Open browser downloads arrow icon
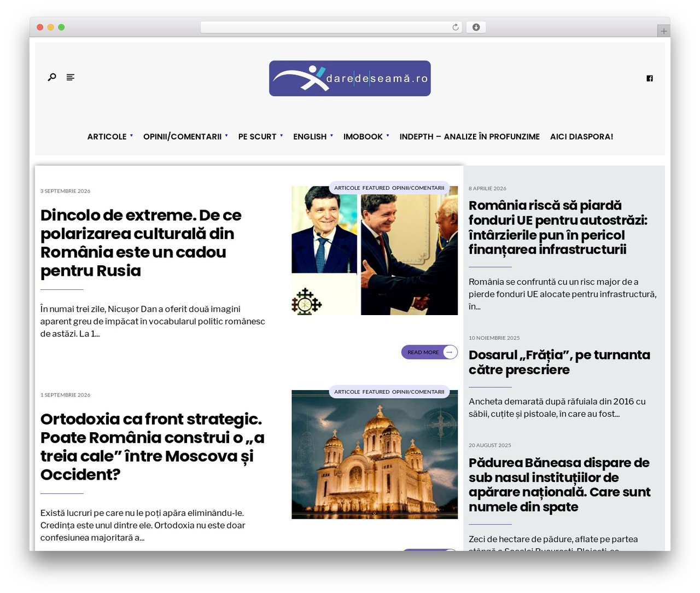The height and width of the screenshot is (593, 700). tap(476, 27)
